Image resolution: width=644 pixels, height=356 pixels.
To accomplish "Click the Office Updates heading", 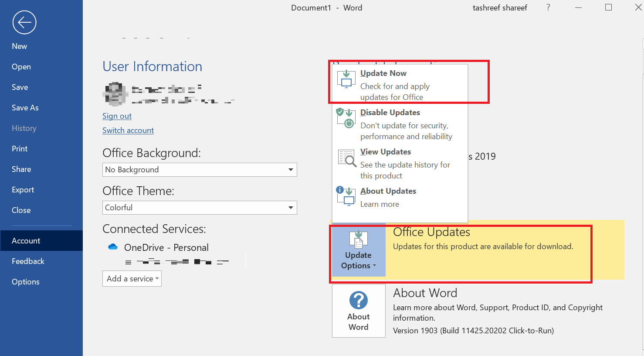I will coord(431,232).
